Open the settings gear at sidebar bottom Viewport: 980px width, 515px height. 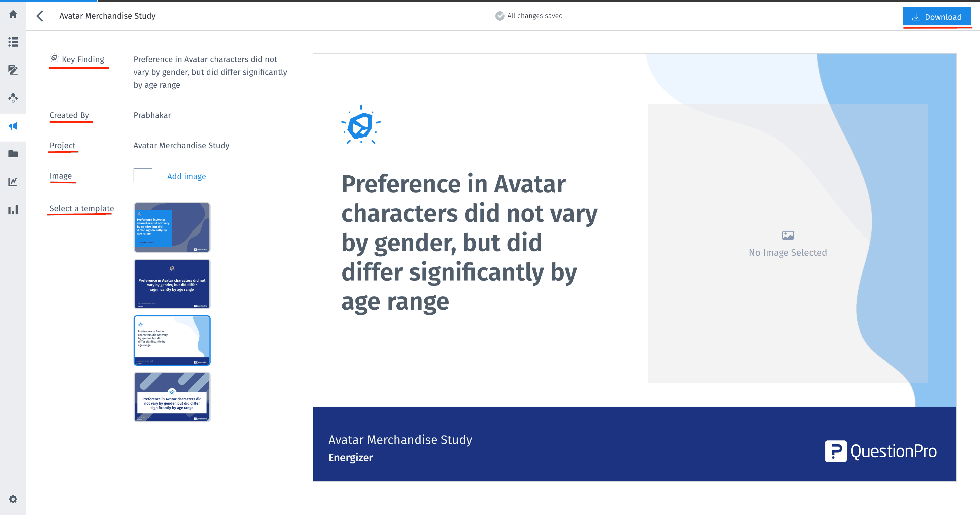(13, 499)
